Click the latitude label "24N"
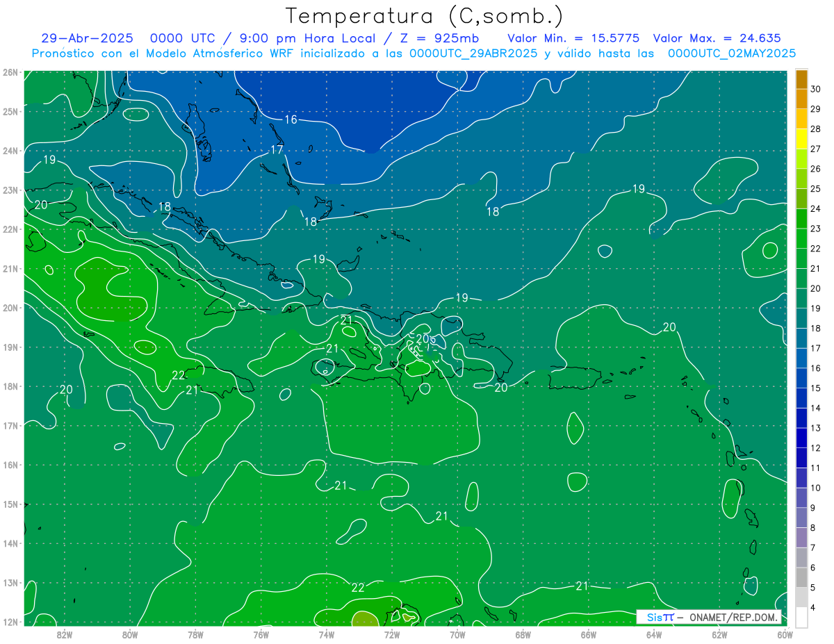This screenshot has width=834, height=644. point(10,151)
